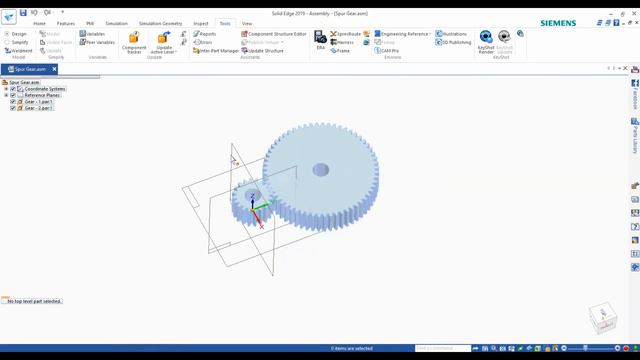Switch to the Inspect tab
640x360 pixels.
201,24
